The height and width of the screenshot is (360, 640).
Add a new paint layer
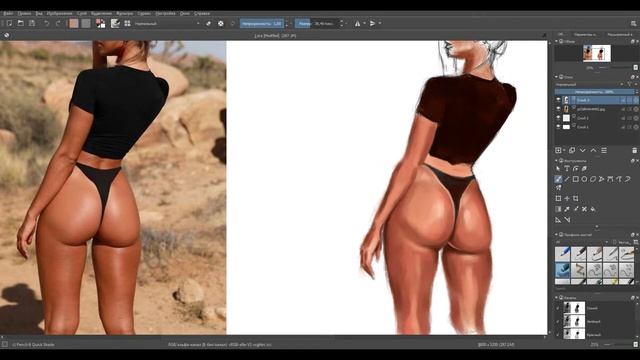(x=558, y=150)
